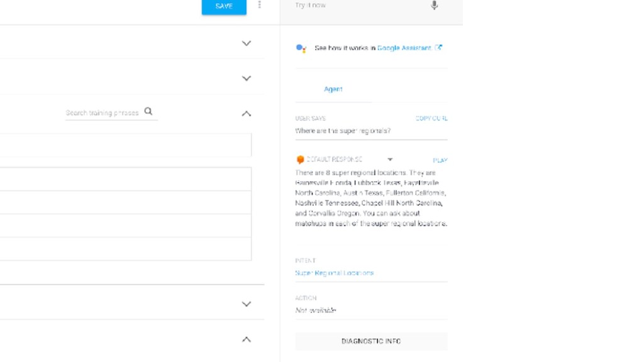Click the DIAGNOSTIC INFO button

[371, 341]
